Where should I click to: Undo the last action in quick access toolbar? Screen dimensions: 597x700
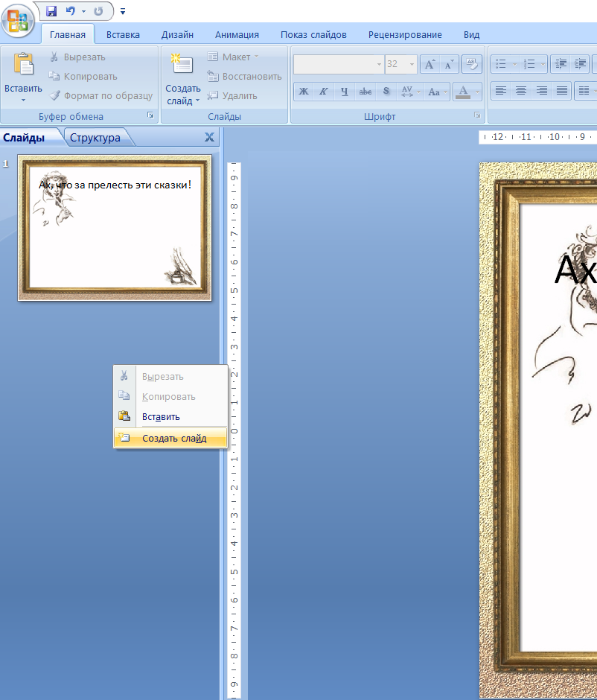(71, 11)
